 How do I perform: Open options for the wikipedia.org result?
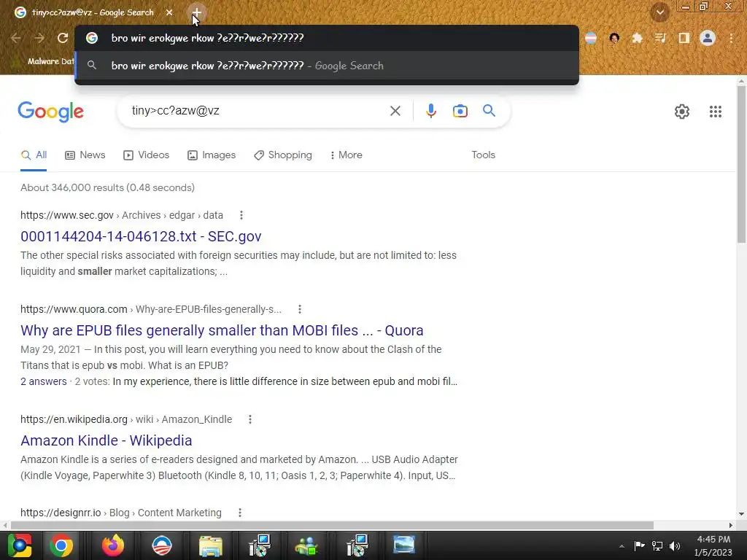tap(250, 419)
